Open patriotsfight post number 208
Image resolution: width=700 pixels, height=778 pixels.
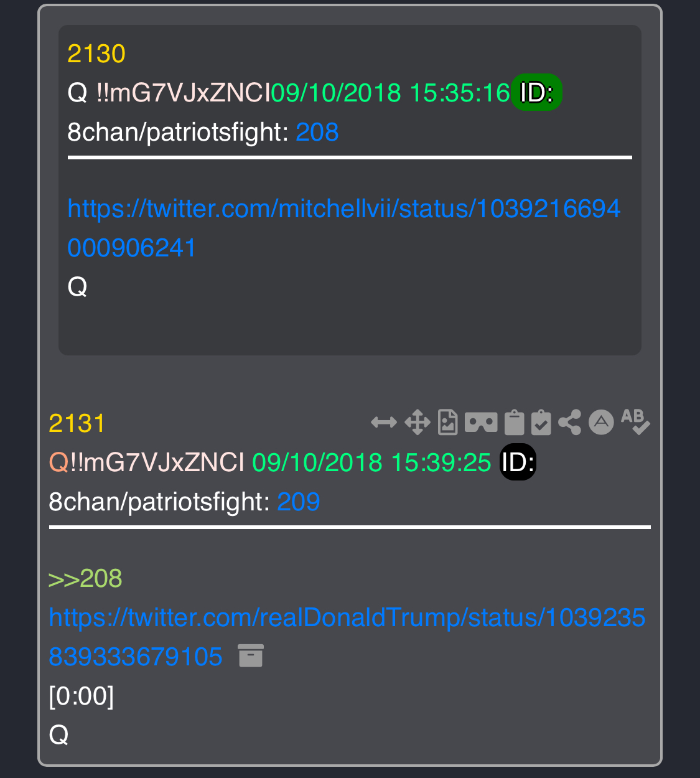(x=317, y=132)
